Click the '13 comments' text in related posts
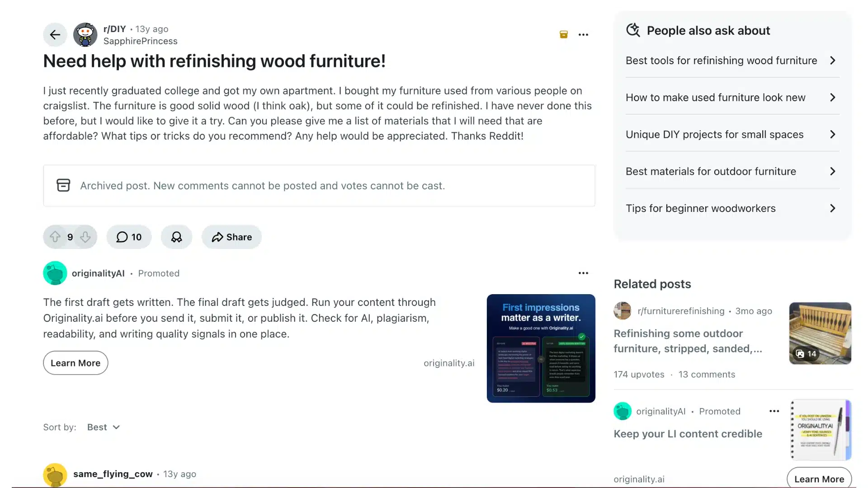Screen dimensions: 868x488 pos(707,375)
